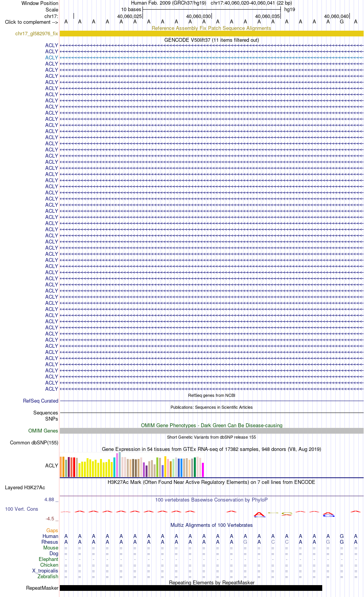Screen dimensions: 364x597
Task: Click the Rhesus alignment row label
Action: pos(50,542)
